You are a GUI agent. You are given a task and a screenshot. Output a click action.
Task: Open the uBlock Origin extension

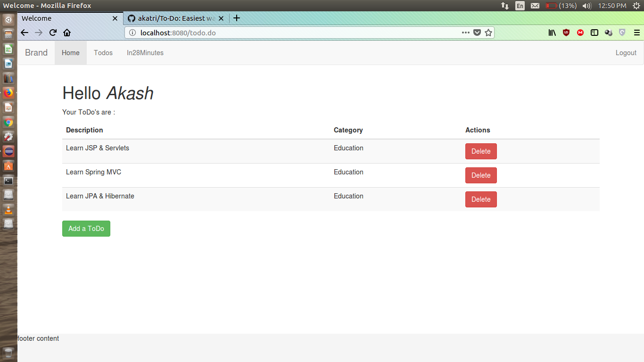[x=566, y=33]
